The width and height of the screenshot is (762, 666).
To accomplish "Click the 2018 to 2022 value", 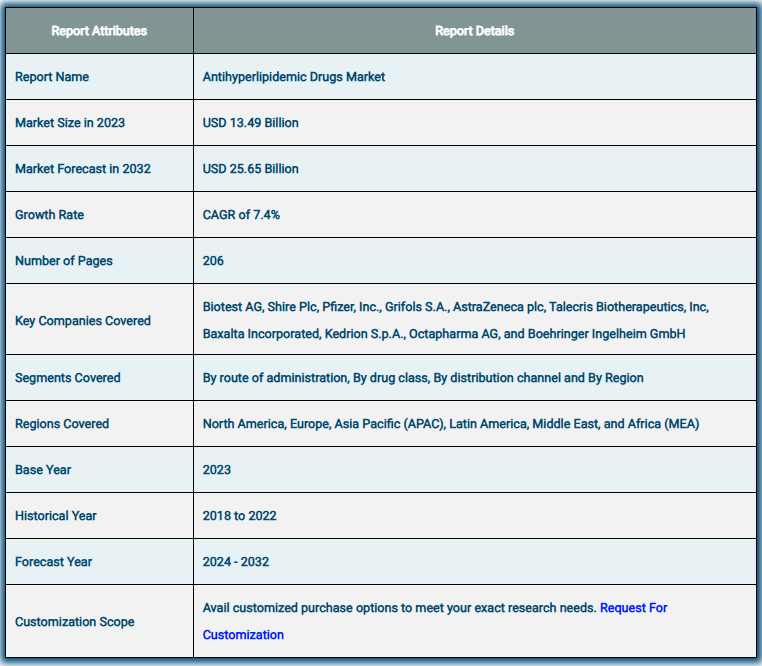I will pyautogui.click(x=240, y=516).
